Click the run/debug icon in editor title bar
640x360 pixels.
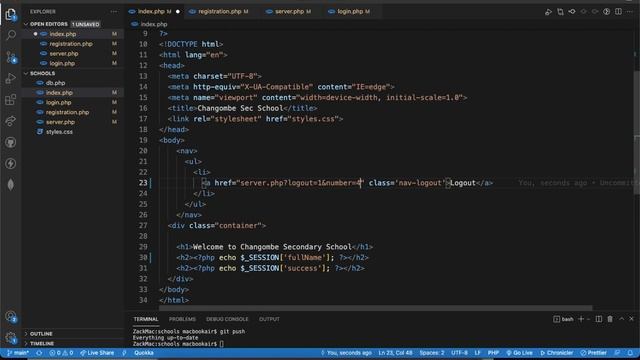point(548,12)
